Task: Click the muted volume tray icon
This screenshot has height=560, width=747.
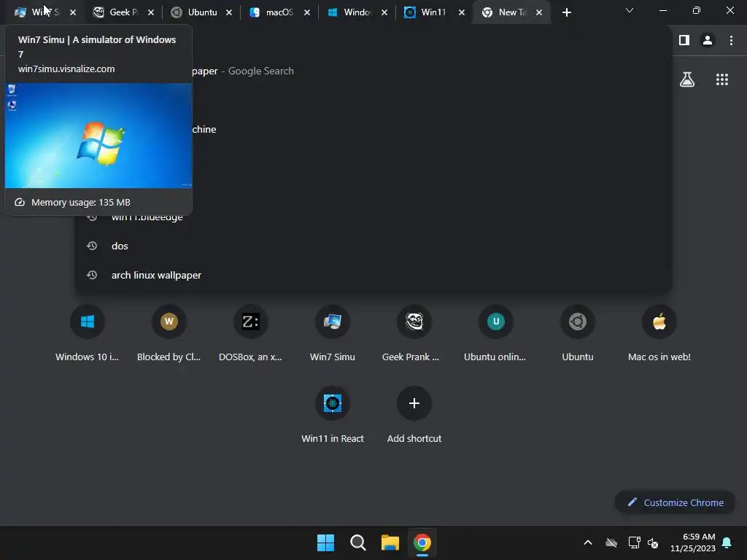Action: tap(653, 542)
